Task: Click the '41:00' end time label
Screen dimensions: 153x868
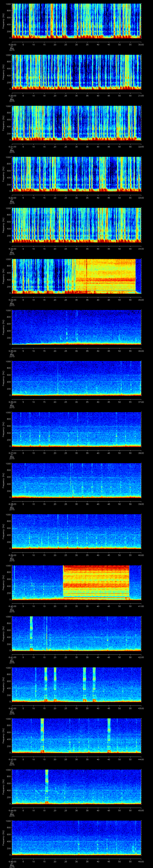Action: (141, 606)
